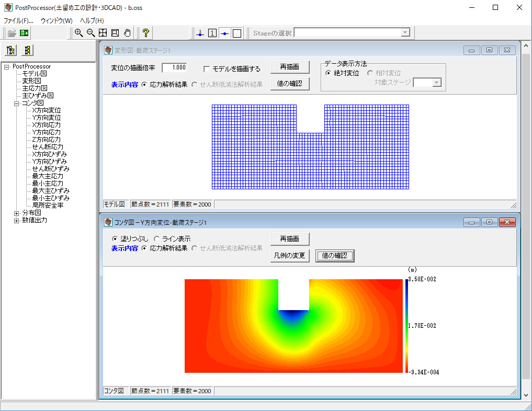Select 絶対変位 radio button

(328, 73)
